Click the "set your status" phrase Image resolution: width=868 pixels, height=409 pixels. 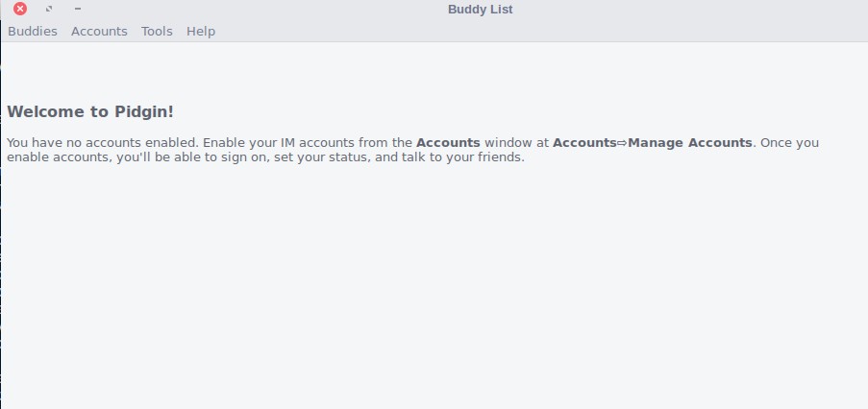coord(318,157)
